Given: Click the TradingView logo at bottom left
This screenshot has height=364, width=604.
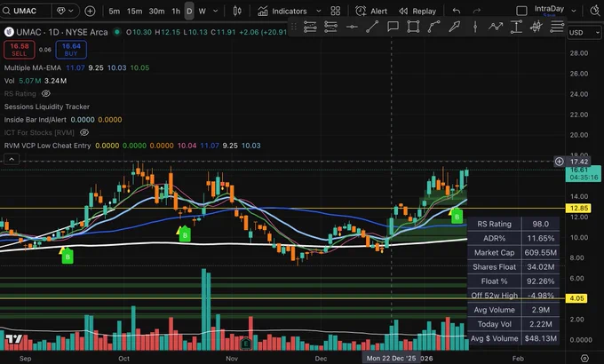Looking at the screenshot, I should pyautogui.click(x=14, y=339).
